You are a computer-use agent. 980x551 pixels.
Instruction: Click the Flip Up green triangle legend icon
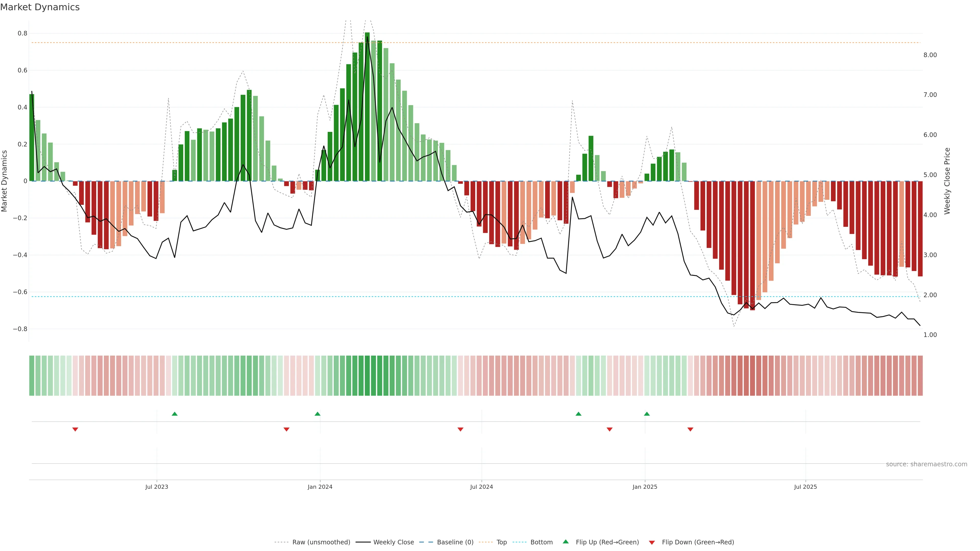click(565, 542)
